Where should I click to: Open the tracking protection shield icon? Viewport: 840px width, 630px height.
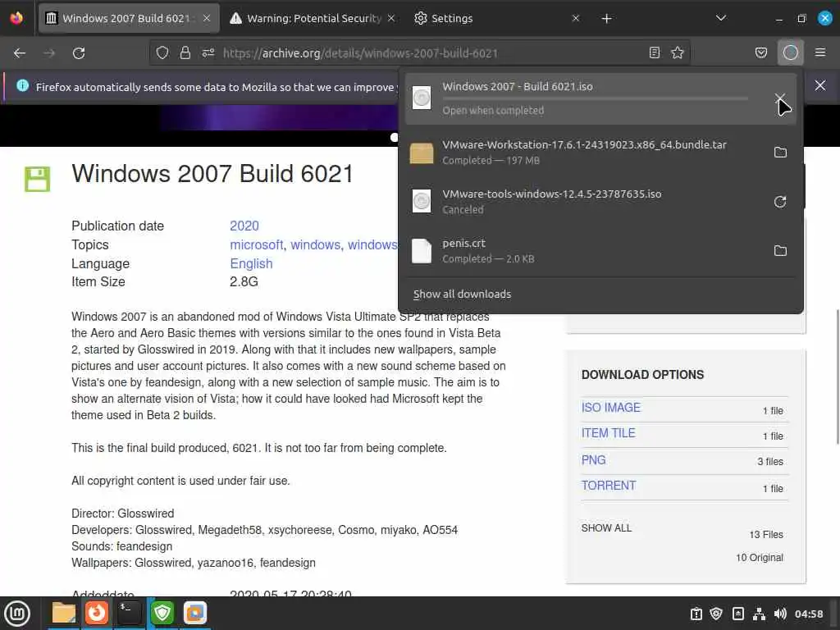click(x=162, y=52)
